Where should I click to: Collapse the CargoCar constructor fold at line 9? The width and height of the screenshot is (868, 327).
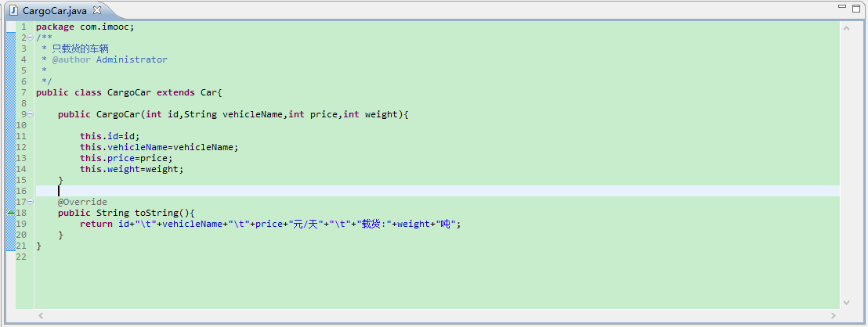[x=30, y=114]
